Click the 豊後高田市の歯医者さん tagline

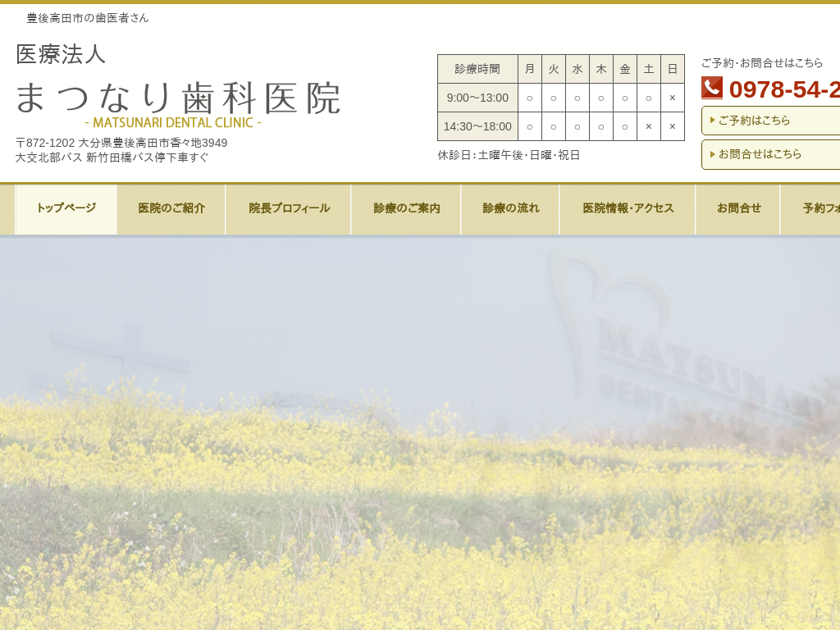pos(85,16)
